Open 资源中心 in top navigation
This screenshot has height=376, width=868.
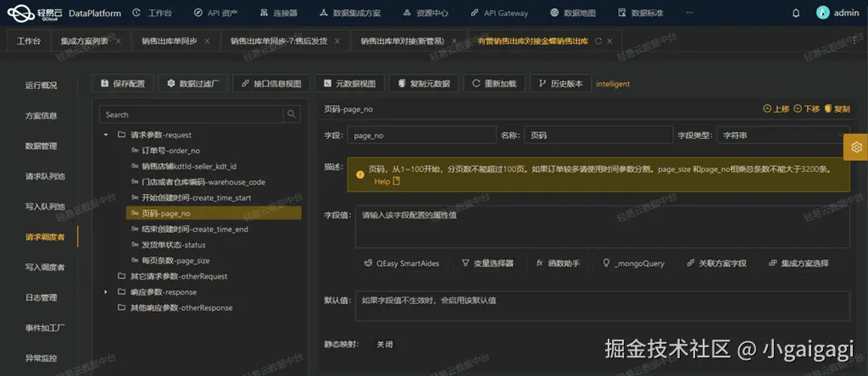click(x=426, y=13)
